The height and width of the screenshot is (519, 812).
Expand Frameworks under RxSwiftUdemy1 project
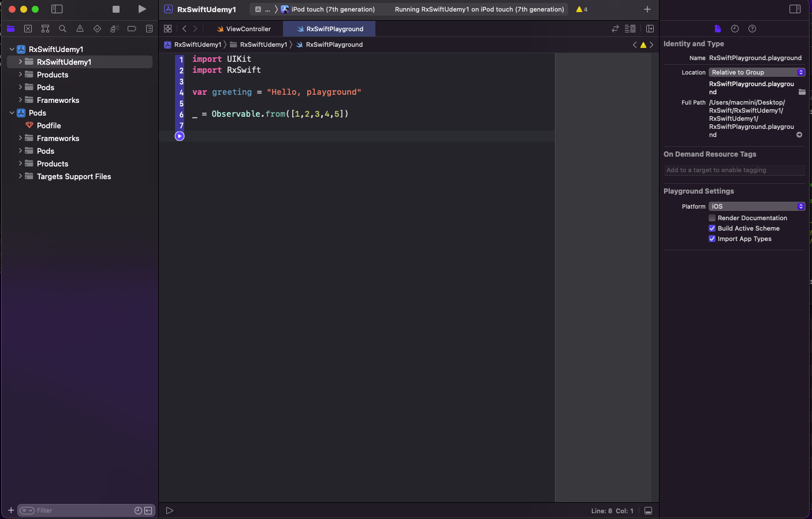(20, 100)
